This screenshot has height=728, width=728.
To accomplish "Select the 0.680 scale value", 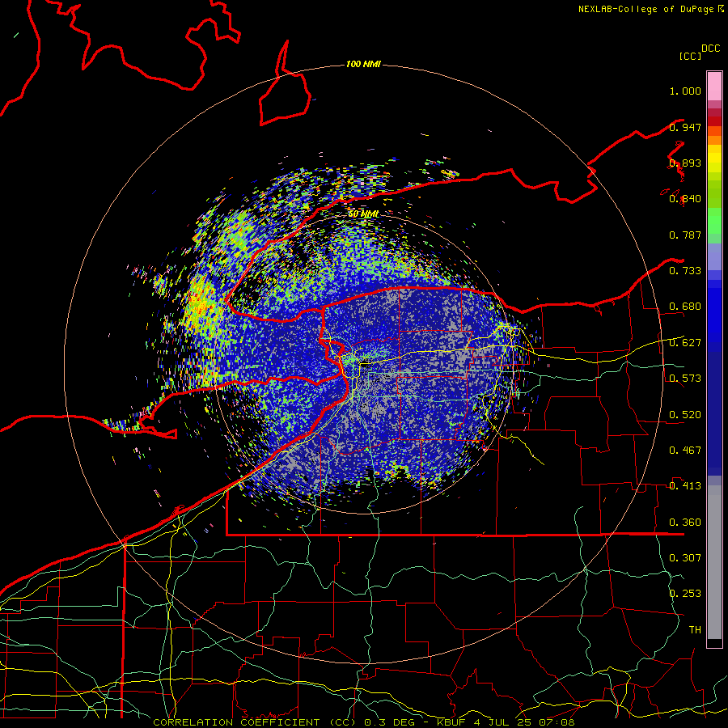I will [685, 307].
